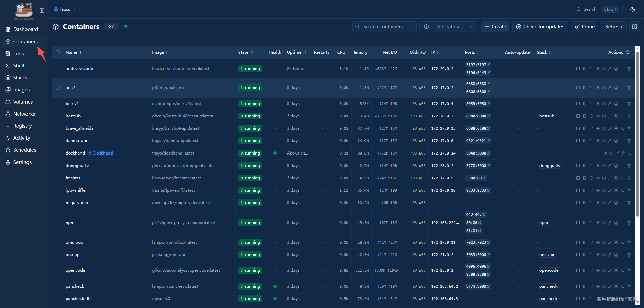Open column settings next to Actions
Viewport: 644px width, 308px height.
[628, 52]
